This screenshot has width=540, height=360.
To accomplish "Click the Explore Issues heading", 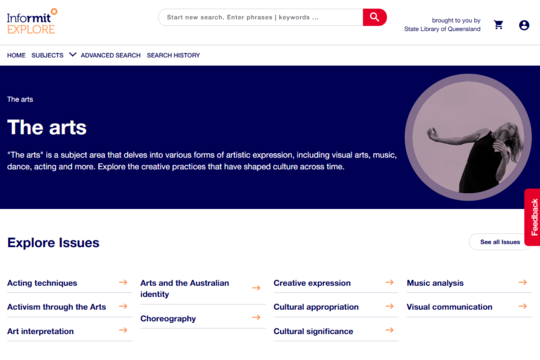I will (x=53, y=243).
